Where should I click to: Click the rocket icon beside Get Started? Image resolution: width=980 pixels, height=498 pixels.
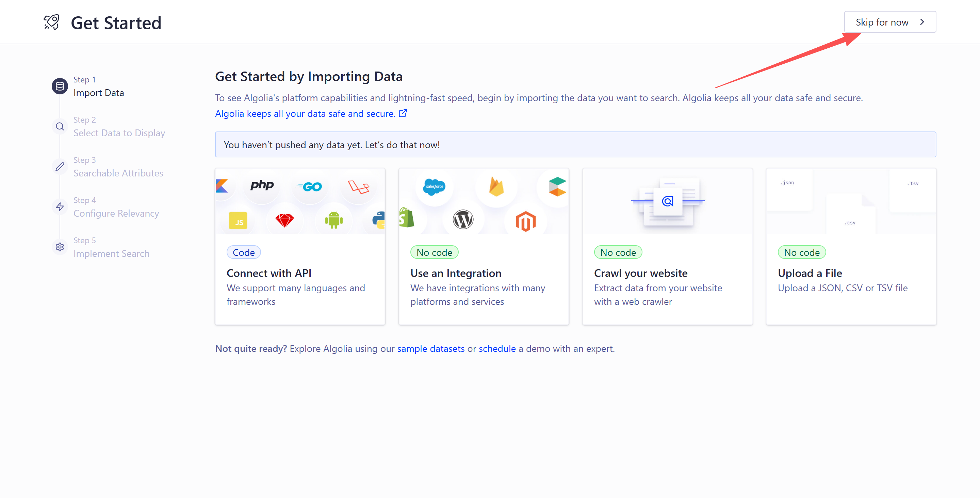point(51,22)
